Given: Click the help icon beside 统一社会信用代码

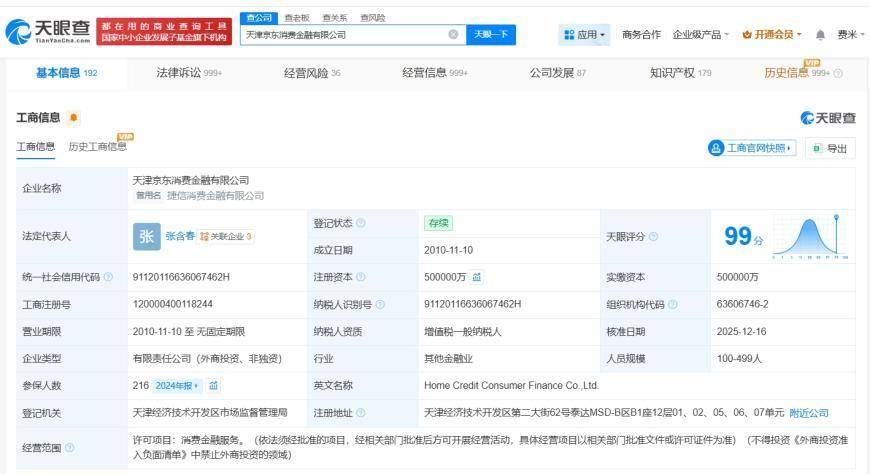Looking at the screenshot, I should click(108, 277).
